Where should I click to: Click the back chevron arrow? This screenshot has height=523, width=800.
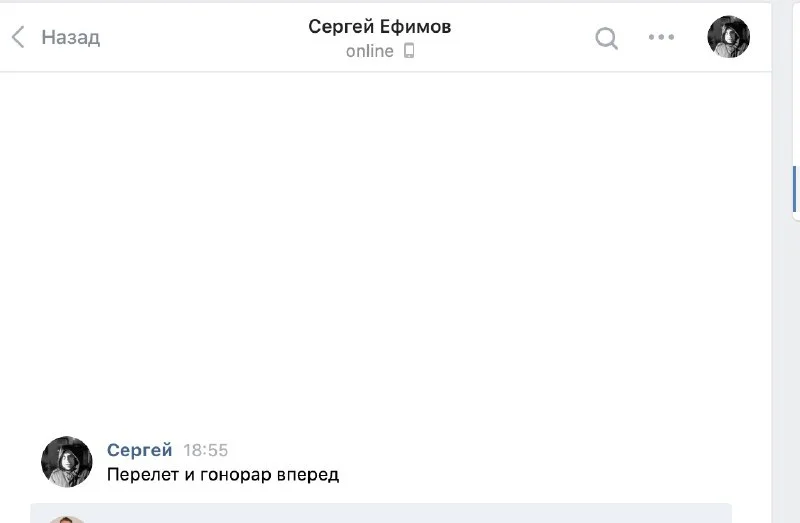click(x=17, y=38)
